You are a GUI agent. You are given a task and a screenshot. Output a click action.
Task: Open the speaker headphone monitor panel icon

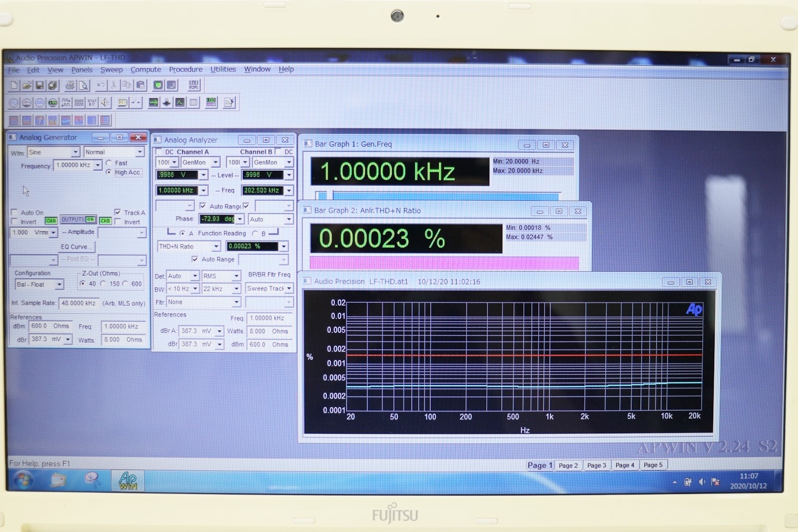[x=105, y=103]
